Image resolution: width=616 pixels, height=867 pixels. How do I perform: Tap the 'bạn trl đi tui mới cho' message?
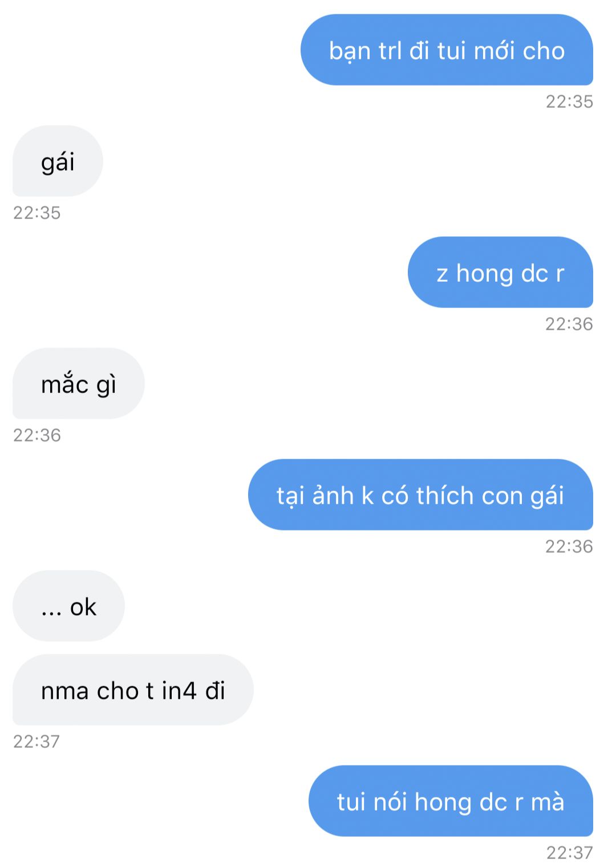point(447,50)
